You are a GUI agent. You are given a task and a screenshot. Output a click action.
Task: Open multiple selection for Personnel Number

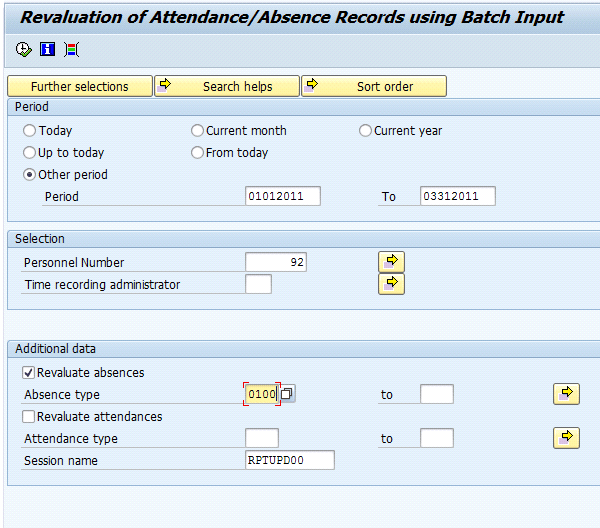pyautogui.click(x=391, y=262)
